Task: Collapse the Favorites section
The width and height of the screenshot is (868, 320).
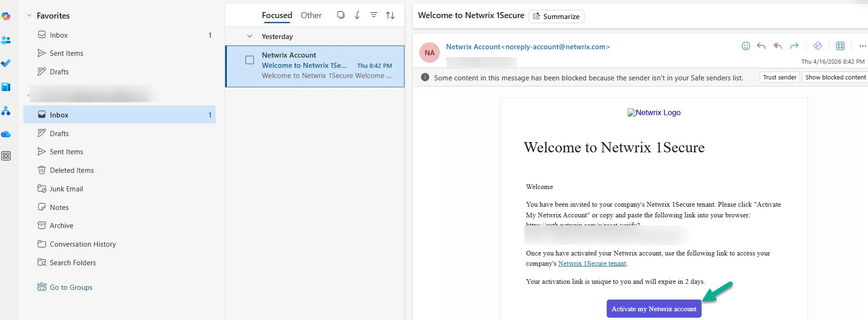Action: point(29,15)
